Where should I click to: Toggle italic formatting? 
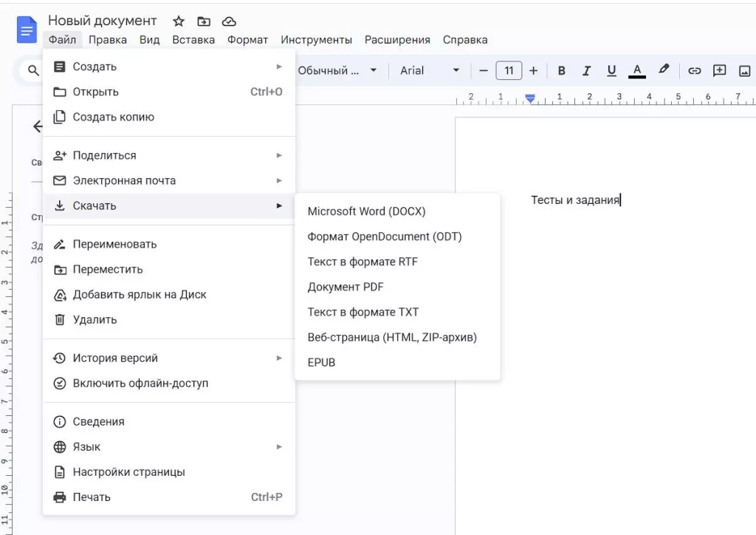point(586,71)
